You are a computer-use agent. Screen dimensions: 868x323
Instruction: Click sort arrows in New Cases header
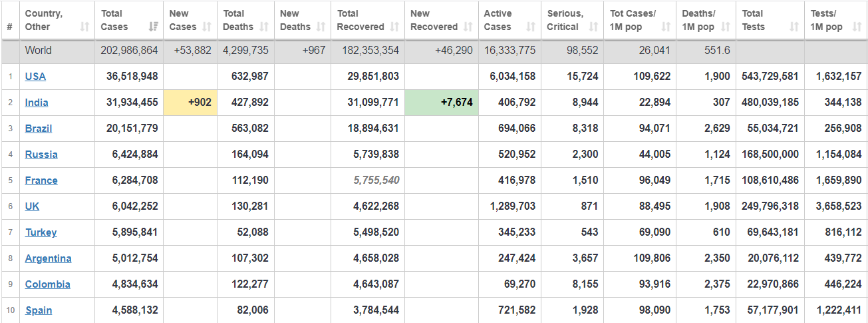(207, 27)
